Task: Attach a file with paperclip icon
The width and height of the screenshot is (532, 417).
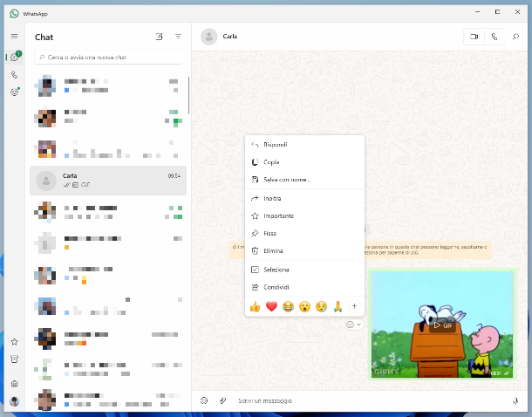Action: pyautogui.click(x=222, y=400)
